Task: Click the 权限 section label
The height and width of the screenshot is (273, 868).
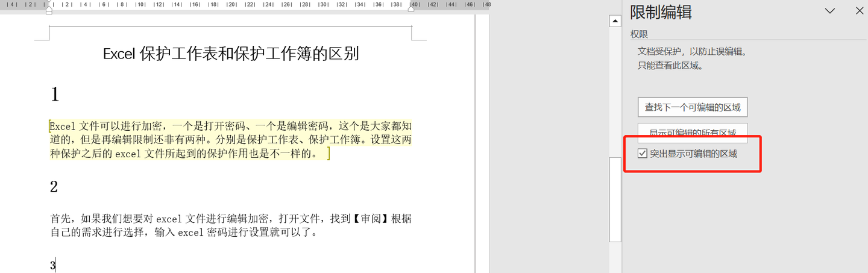Action: coord(639,34)
